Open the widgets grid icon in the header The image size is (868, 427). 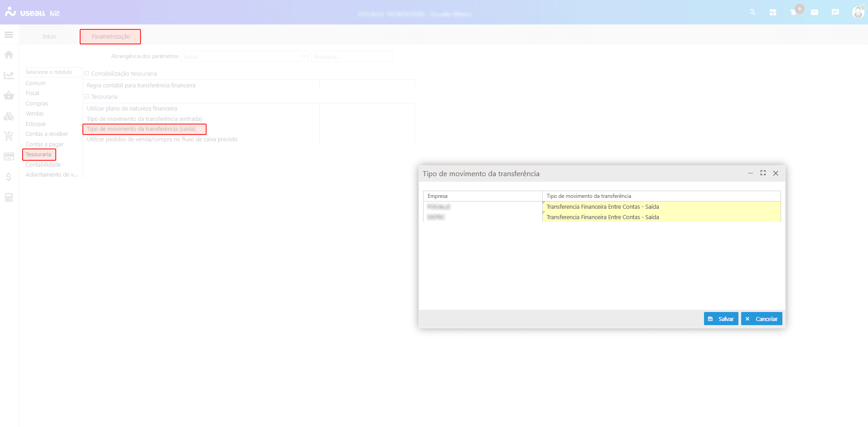[x=773, y=12]
